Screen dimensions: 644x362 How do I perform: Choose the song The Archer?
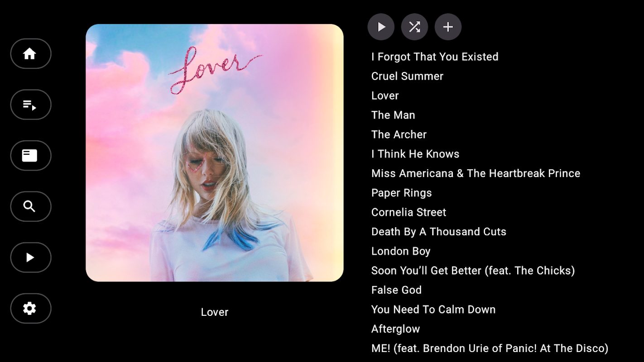point(399,134)
